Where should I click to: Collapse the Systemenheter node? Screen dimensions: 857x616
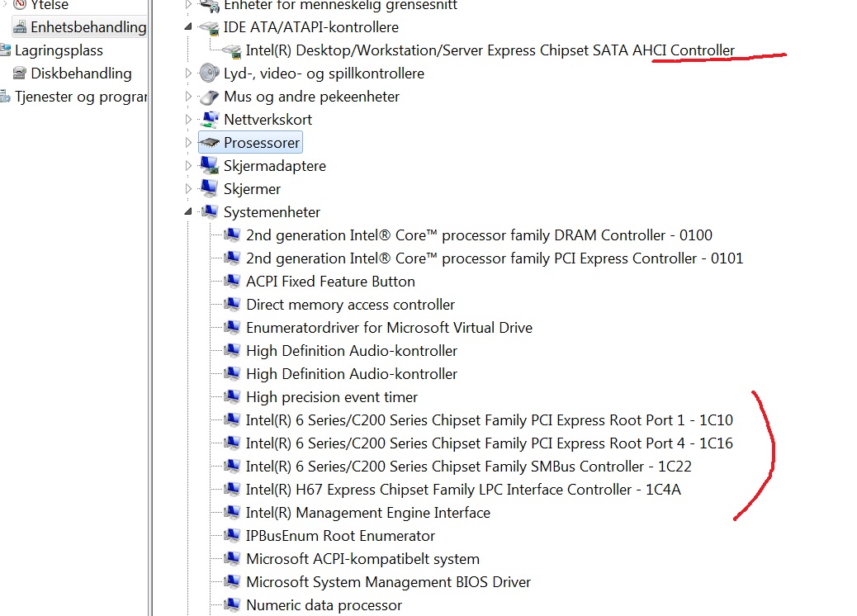(188, 211)
